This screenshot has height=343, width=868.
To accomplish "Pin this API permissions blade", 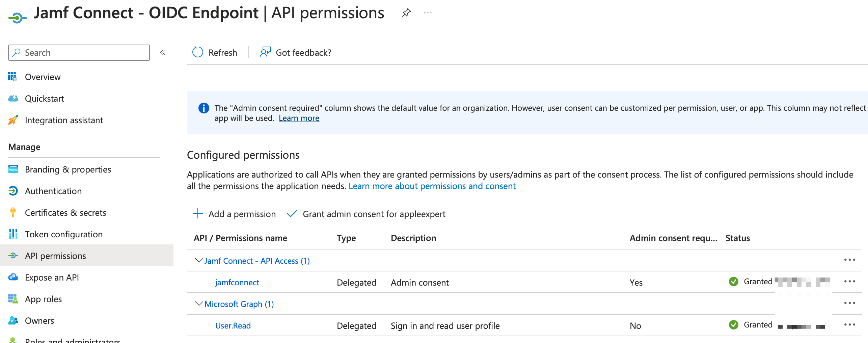I will point(406,13).
